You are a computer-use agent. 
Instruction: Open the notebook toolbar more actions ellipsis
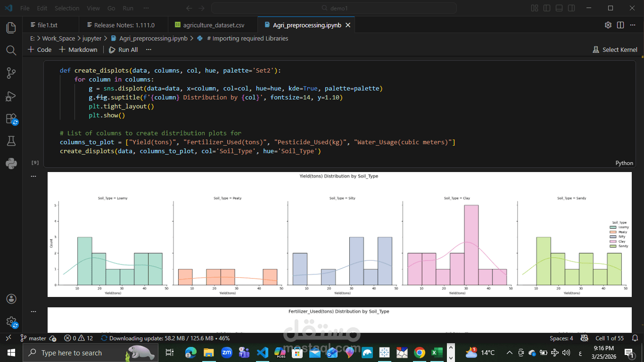tap(149, 49)
